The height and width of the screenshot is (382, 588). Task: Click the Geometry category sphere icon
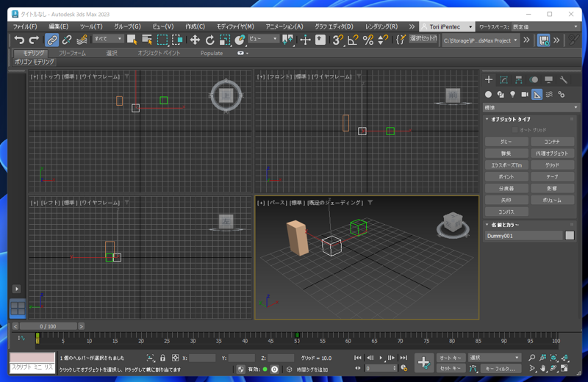pyautogui.click(x=488, y=95)
